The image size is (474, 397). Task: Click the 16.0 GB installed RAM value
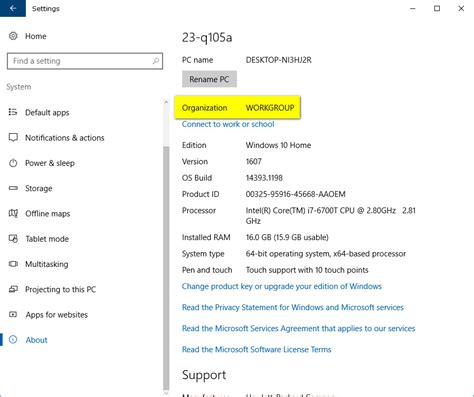287,237
